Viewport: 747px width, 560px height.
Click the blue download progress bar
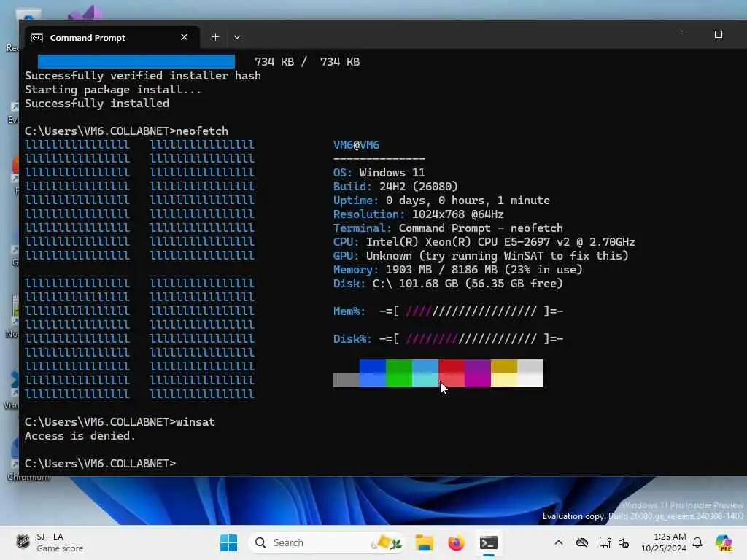(x=136, y=61)
